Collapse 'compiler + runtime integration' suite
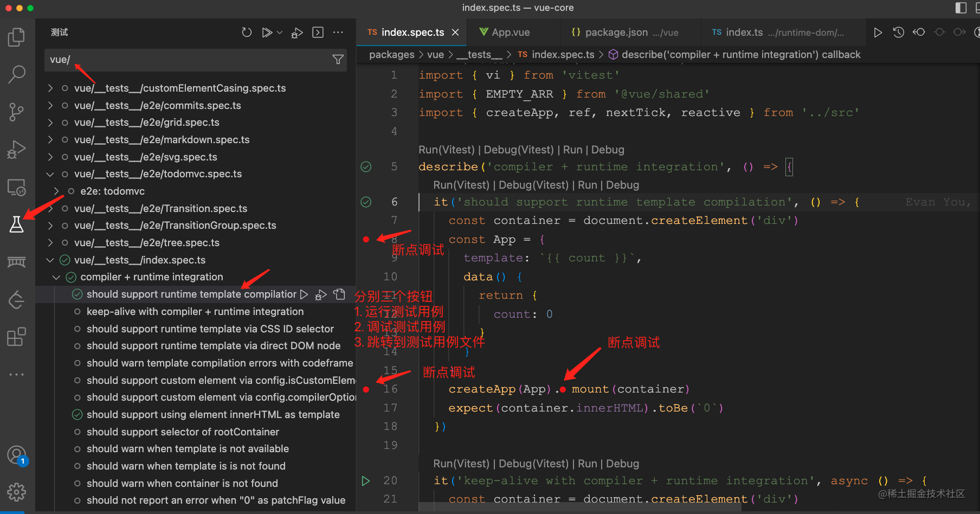Screen dimensions: 980x514 (56, 277)
